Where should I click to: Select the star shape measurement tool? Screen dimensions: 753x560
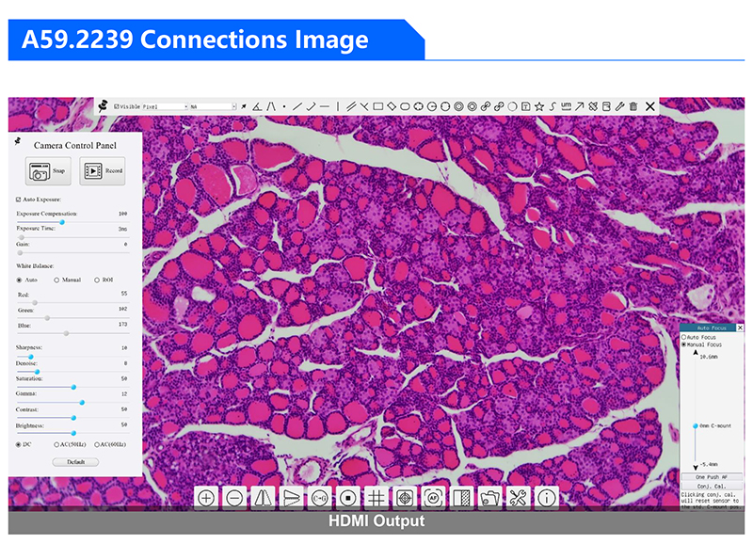point(539,107)
